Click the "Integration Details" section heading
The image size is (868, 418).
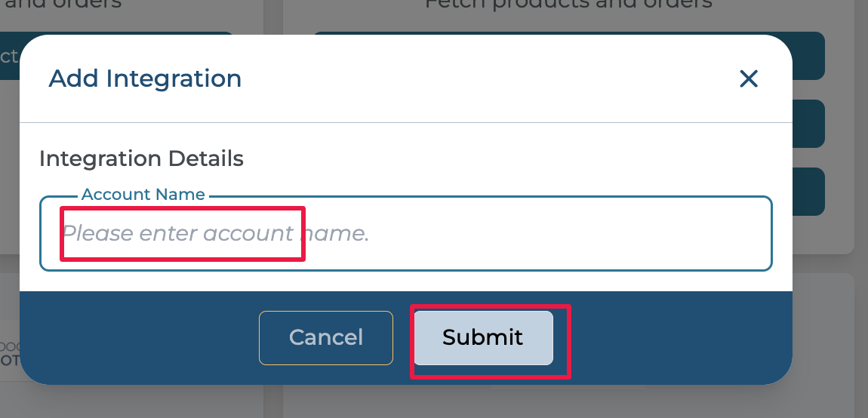141,159
